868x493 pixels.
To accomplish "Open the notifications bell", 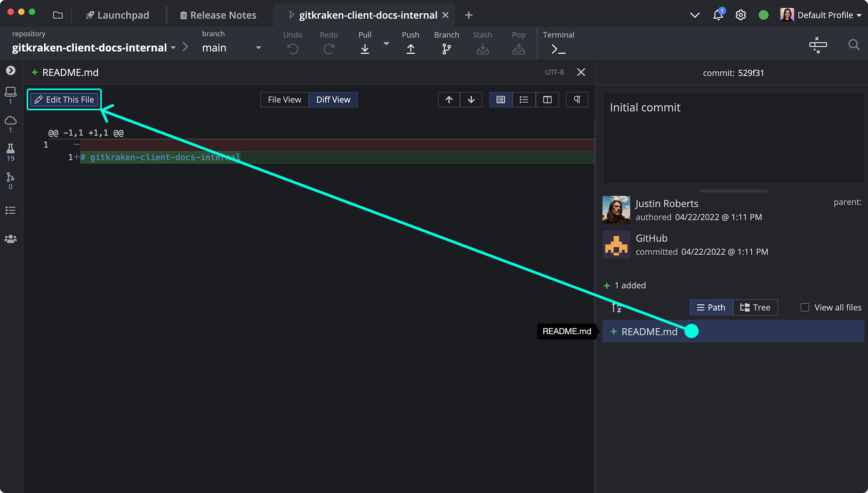I will coord(718,14).
